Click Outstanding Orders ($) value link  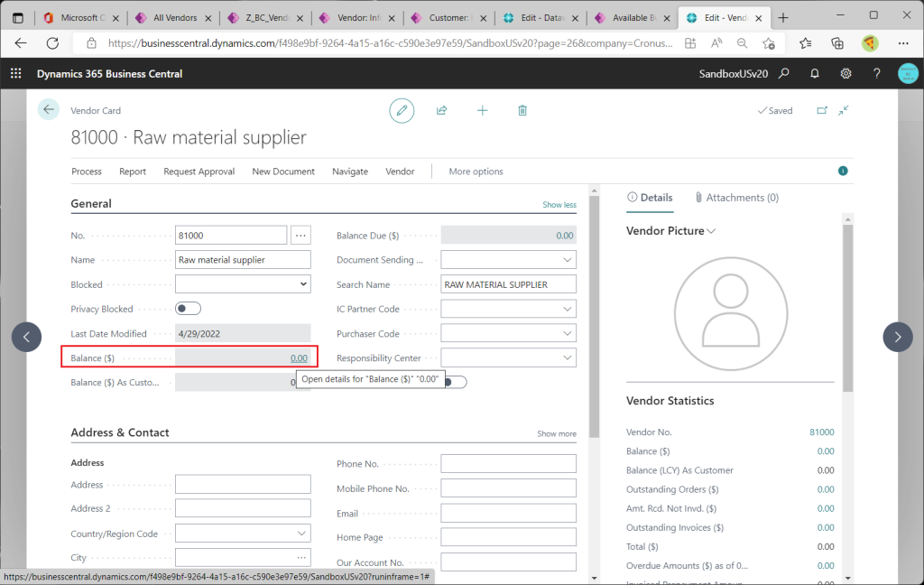point(826,489)
